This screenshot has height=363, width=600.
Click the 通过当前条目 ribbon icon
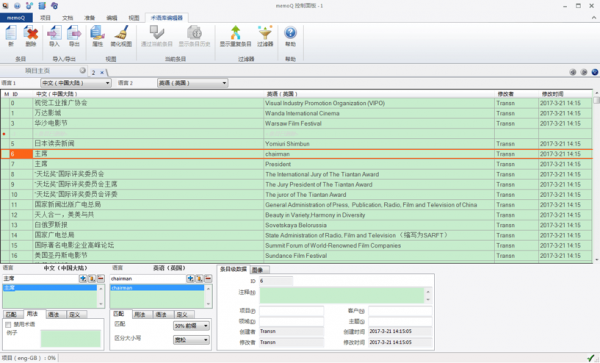click(157, 36)
